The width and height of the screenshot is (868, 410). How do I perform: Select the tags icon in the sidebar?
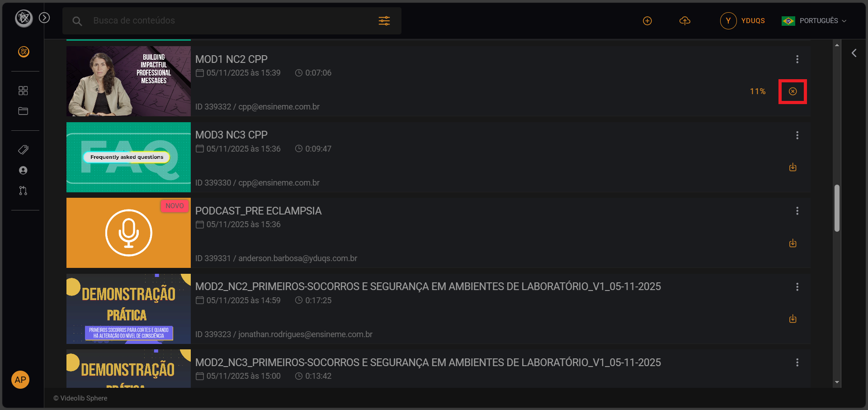pos(23,150)
